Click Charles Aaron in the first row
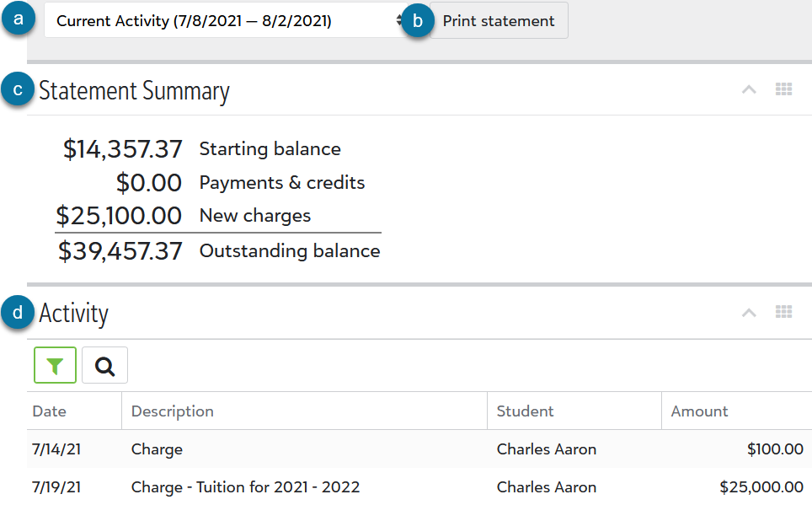Image resolution: width=812 pixels, height=505 pixels. point(546,449)
